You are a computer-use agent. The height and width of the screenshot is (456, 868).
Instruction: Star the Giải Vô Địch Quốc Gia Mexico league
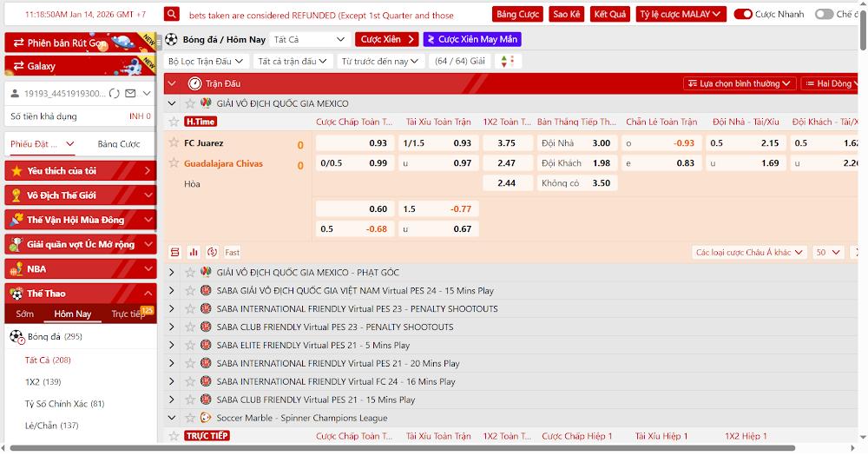pos(190,103)
